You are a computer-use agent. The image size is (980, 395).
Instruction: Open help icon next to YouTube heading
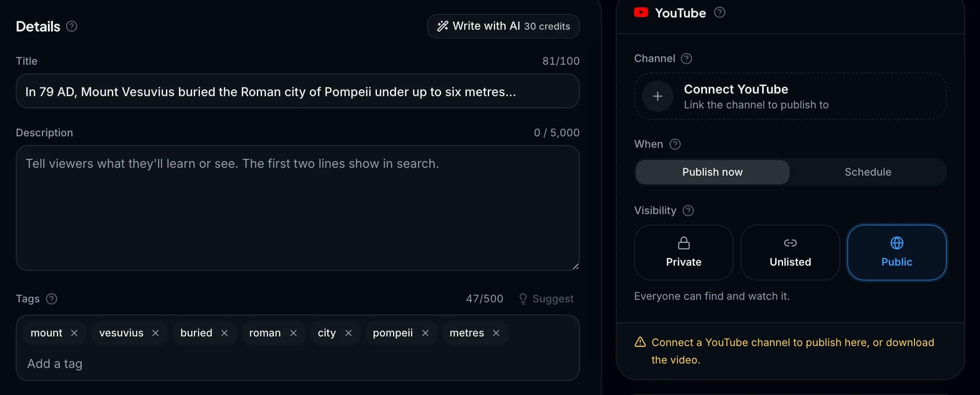click(x=720, y=13)
